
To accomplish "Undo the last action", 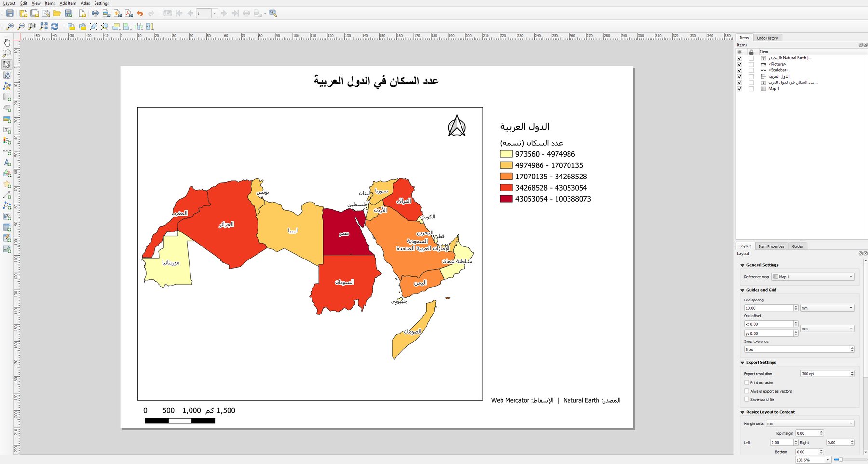I will 140,14.
